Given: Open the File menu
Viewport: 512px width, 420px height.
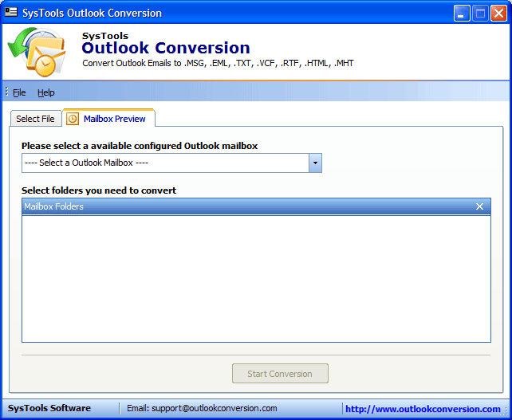Looking at the screenshot, I should click(19, 92).
